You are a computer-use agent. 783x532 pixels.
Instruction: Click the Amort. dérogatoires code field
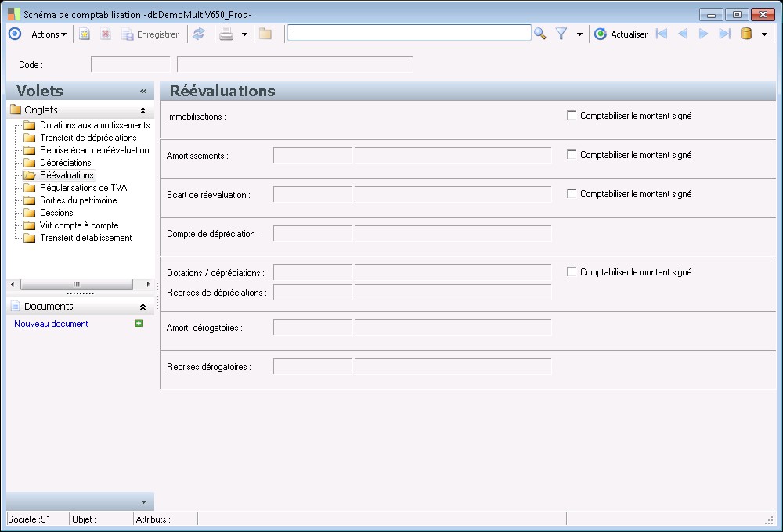tap(313, 327)
